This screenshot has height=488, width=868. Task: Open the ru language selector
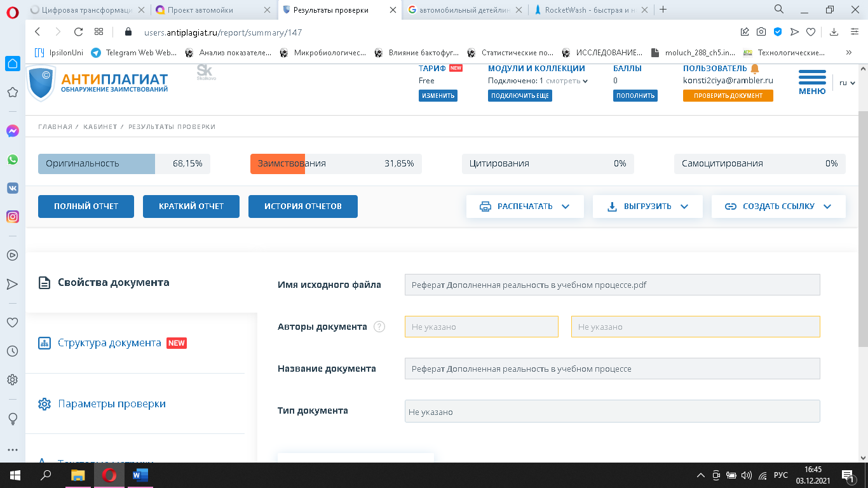pos(847,83)
